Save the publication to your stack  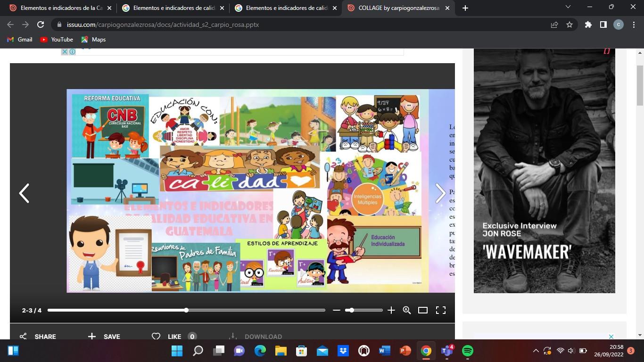[104, 337]
